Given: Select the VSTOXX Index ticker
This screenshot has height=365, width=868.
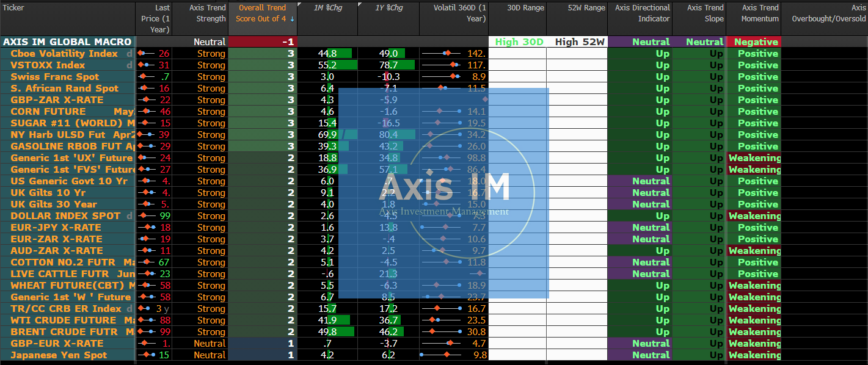Looking at the screenshot, I should [x=48, y=65].
